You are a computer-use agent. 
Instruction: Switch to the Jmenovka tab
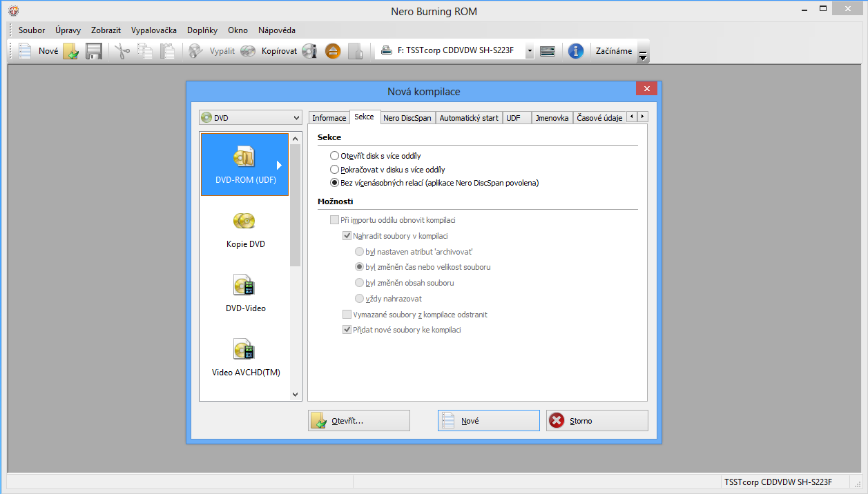click(x=552, y=118)
